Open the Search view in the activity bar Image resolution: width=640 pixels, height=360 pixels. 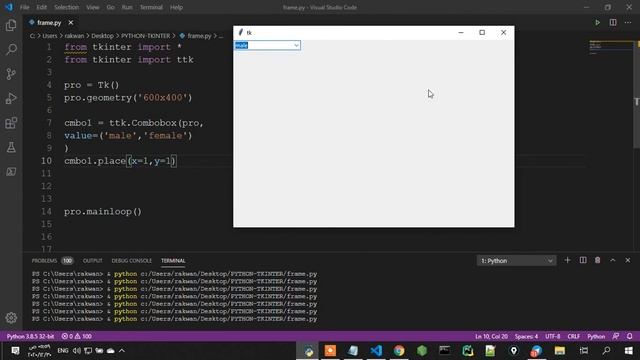11,49
